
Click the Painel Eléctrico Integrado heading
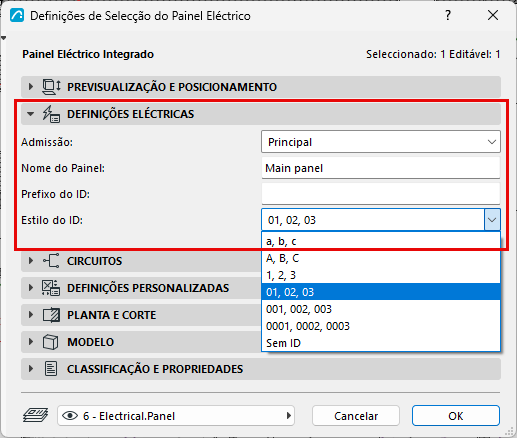tap(88, 54)
